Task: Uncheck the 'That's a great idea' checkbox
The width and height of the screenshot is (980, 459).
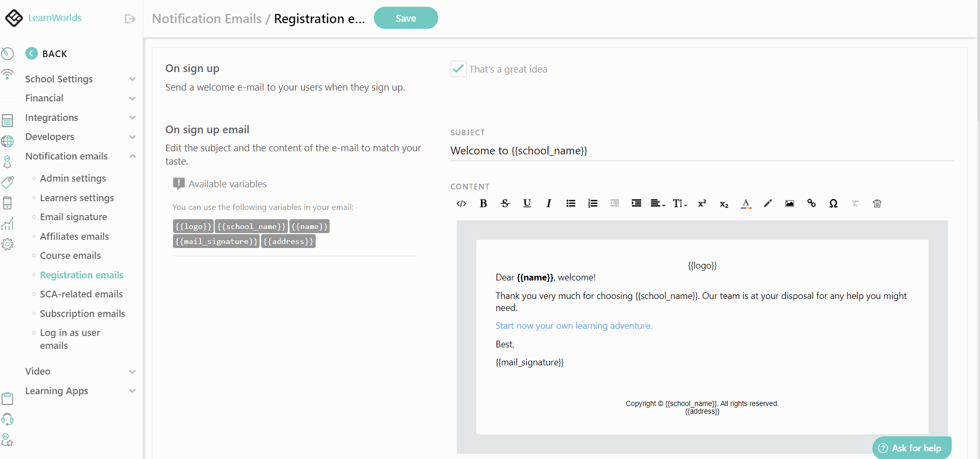Action: coord(458,68)
